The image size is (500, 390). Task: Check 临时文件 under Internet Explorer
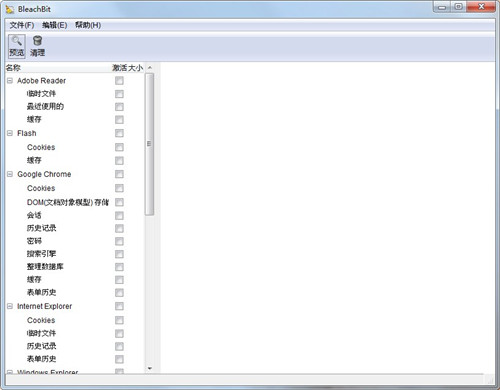point(119,333)
